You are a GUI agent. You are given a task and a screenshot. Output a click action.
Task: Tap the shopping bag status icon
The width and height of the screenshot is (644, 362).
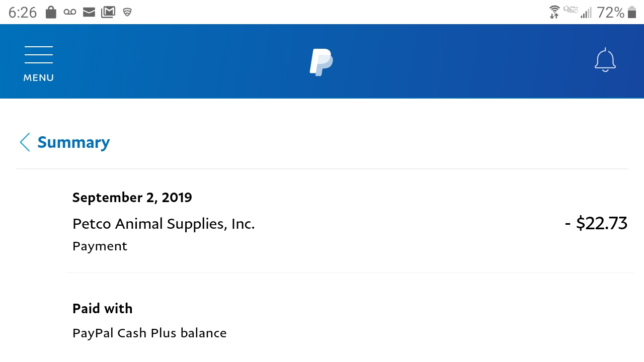pyautogui.click(x=51, y=12)
